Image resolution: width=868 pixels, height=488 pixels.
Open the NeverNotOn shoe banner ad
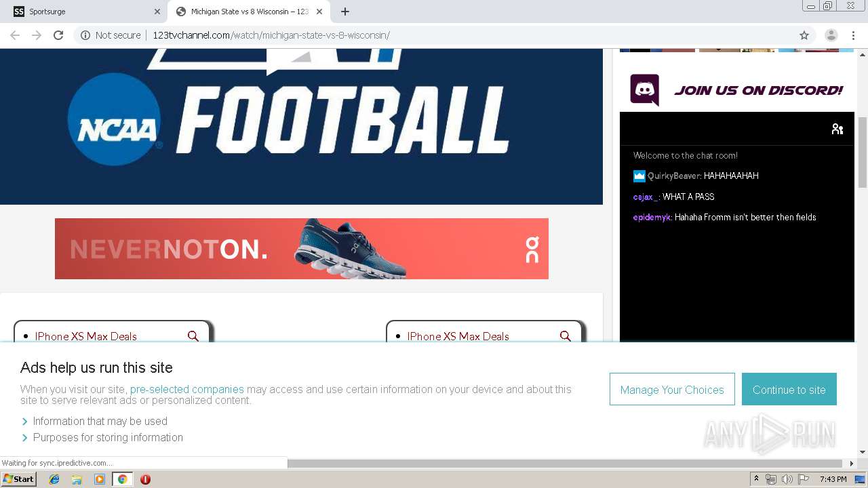tap(302, 249)
